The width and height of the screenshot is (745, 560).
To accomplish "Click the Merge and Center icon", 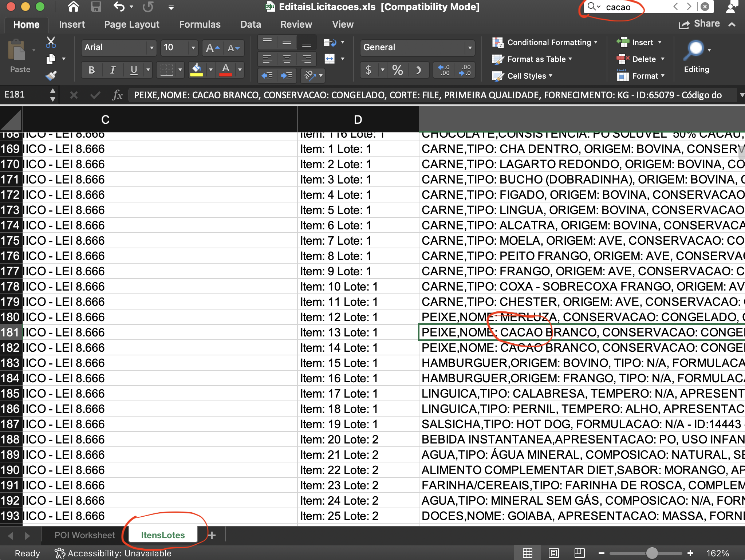I will pyautogui.click(x=330, y=59).
